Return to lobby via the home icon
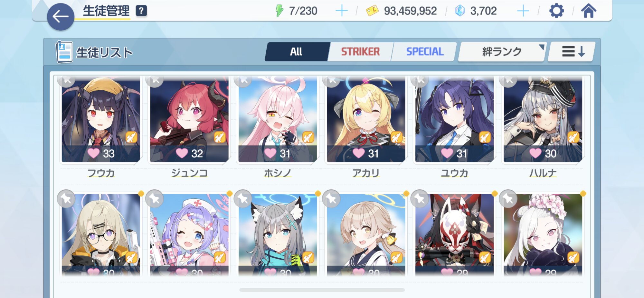 [x=589, y=11]
